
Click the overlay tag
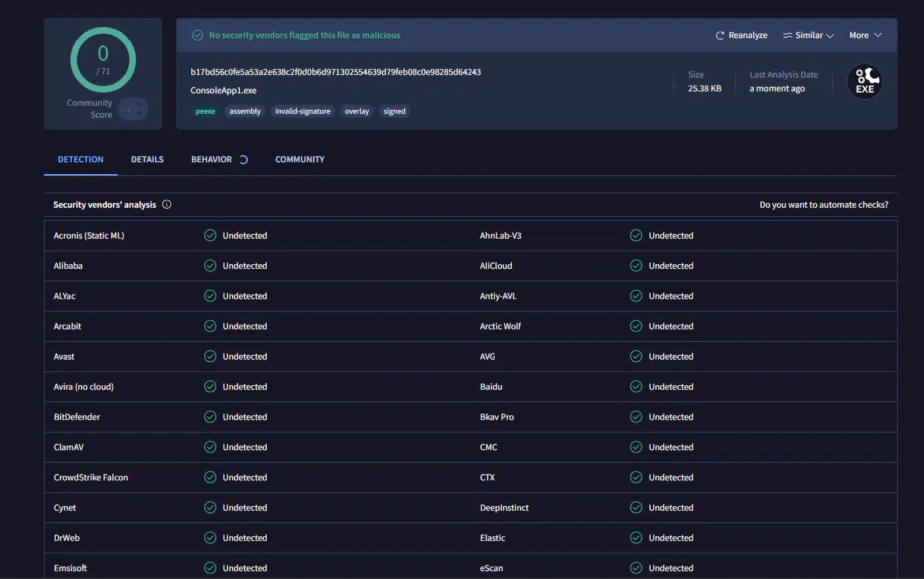[357, 111]
